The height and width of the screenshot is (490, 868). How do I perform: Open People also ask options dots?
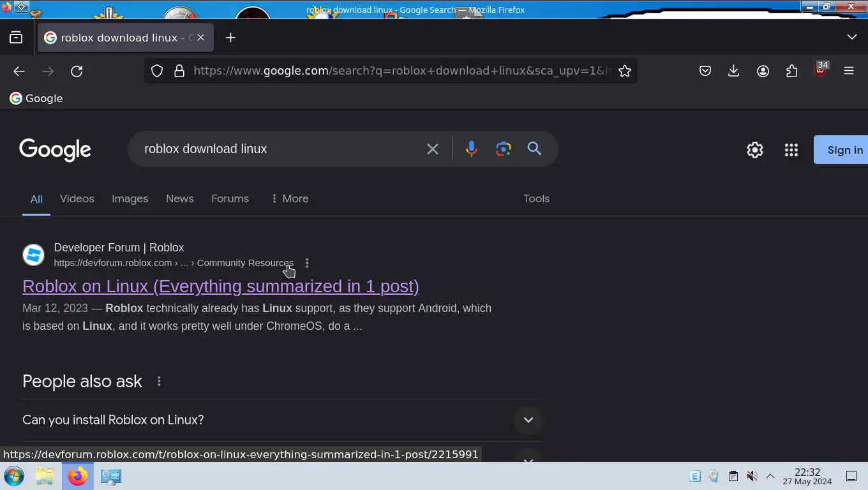pos(159,382)
